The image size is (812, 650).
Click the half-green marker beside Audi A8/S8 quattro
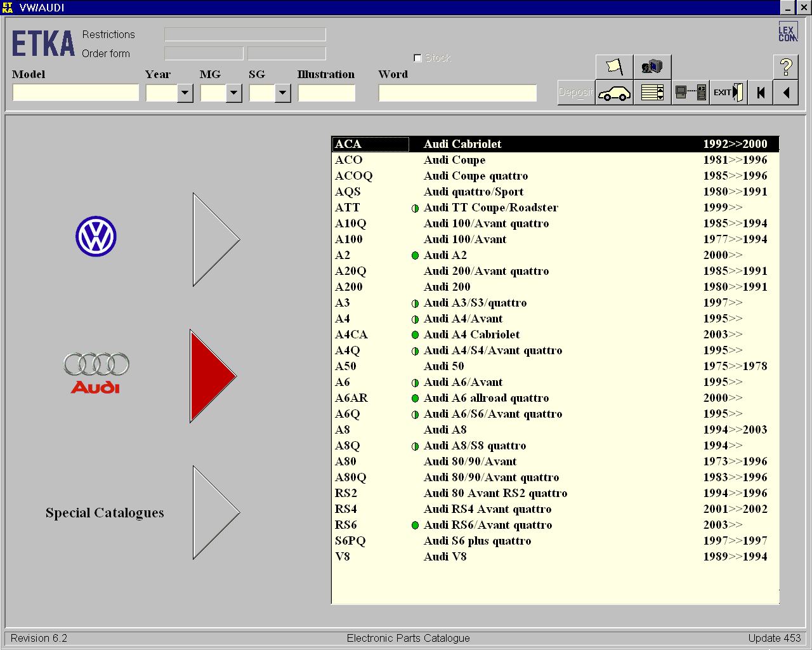coord(415,446)
